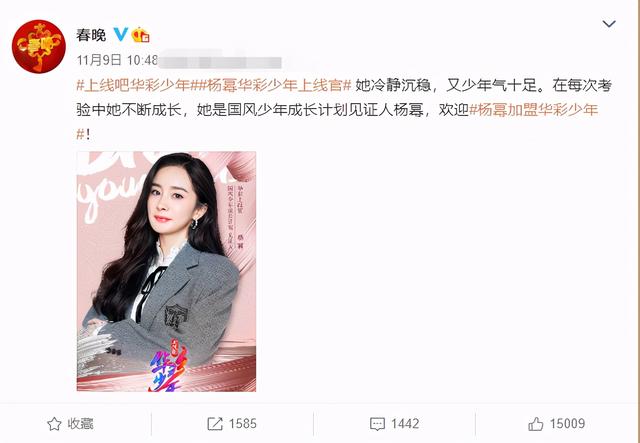Open reposts count 1585

point(242,424)
